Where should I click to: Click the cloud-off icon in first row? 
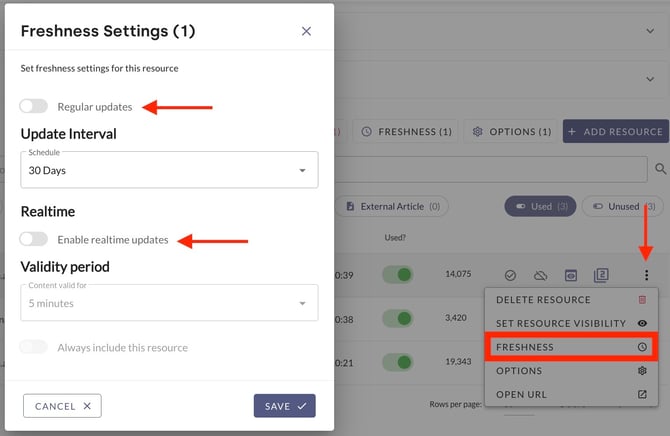point(540,275)
